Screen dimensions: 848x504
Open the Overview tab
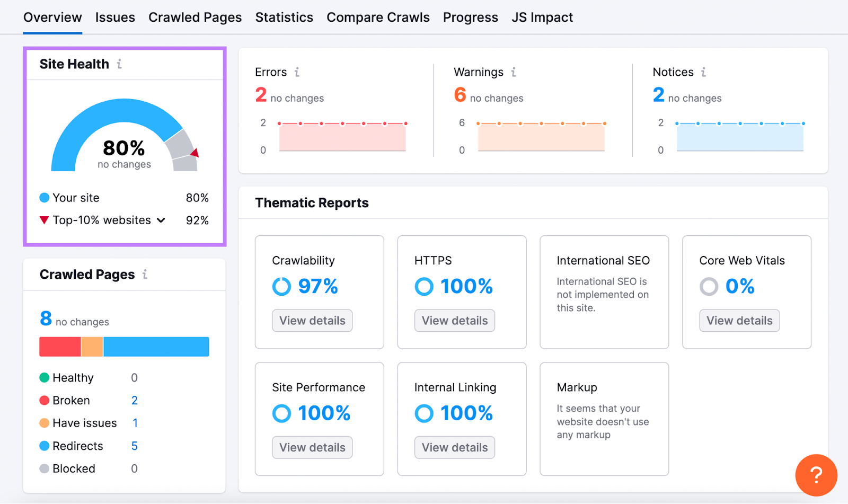click(x=52, y=17)
